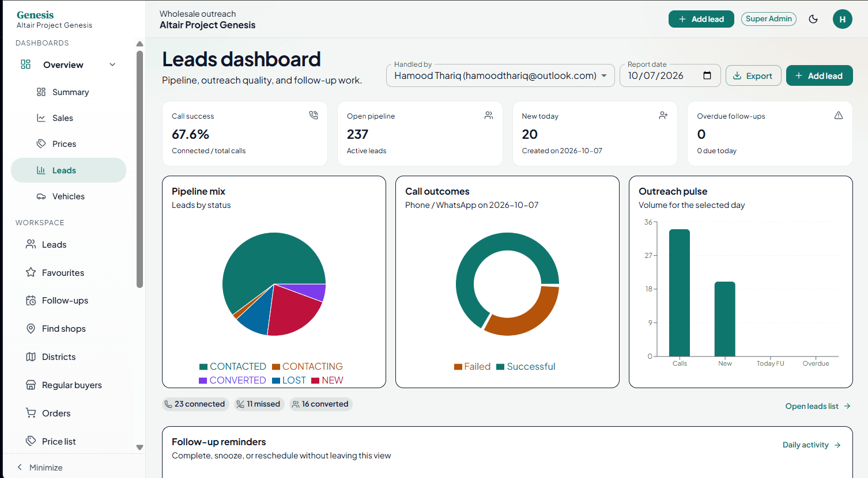Open the Summary dashboard
868x478 pixels.
click(x=69, y=92)
